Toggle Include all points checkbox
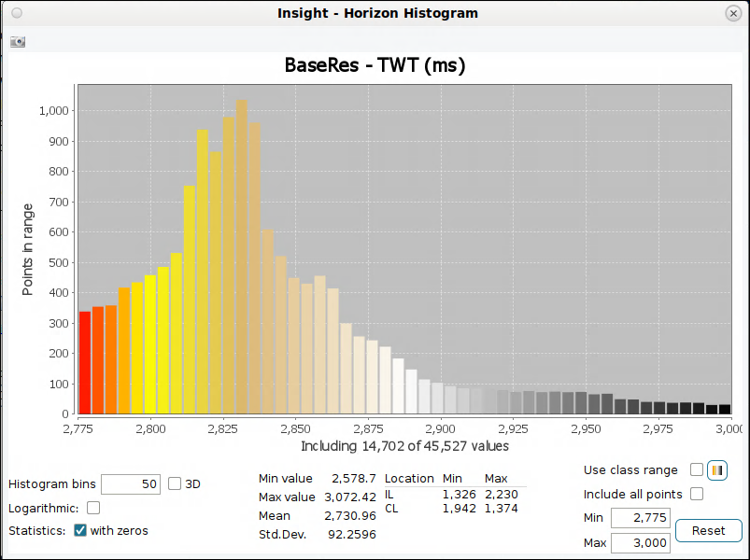The height and width of the screenshot is (560, 750). pos(697,494)
